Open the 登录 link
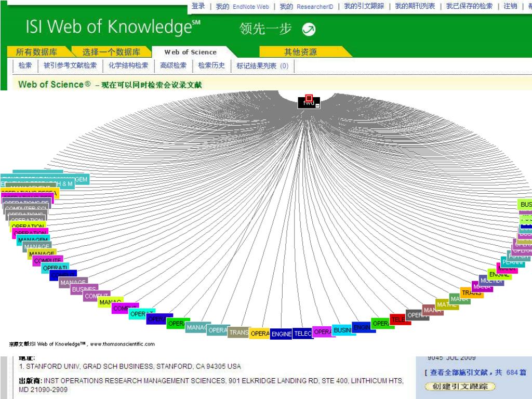The width and height of the screenshot is (532, 399). point(198,6)
